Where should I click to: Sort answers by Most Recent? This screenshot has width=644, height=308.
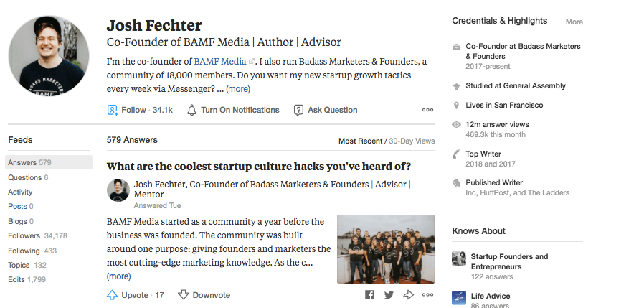coord(360,141)
